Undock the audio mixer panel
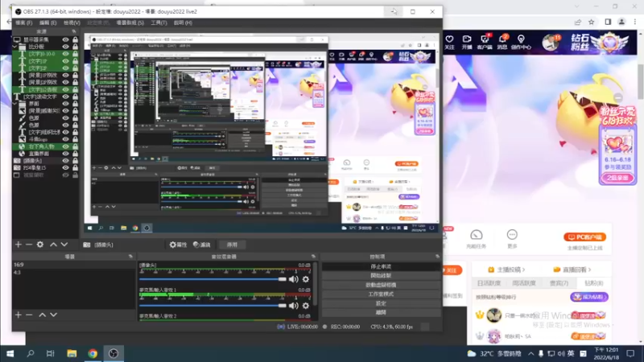 (313, 257)
